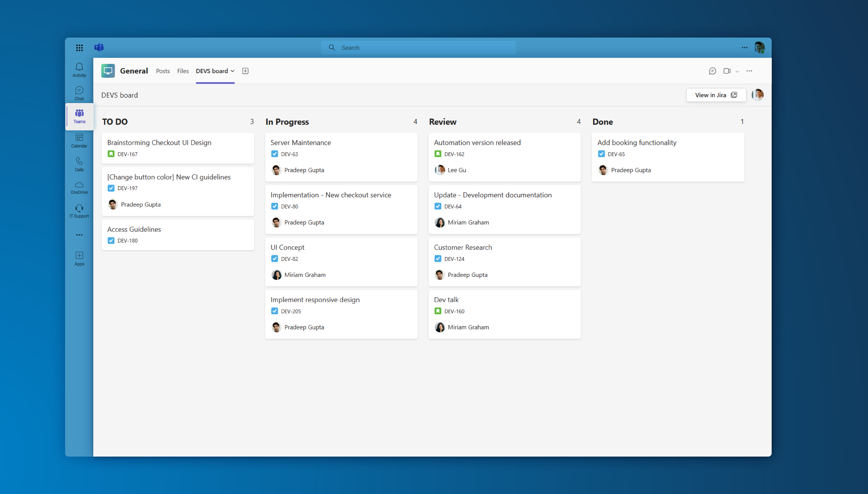Screen dimensions: 868x494
Task: Click the View in Jira button
Action: coord(716,95)
